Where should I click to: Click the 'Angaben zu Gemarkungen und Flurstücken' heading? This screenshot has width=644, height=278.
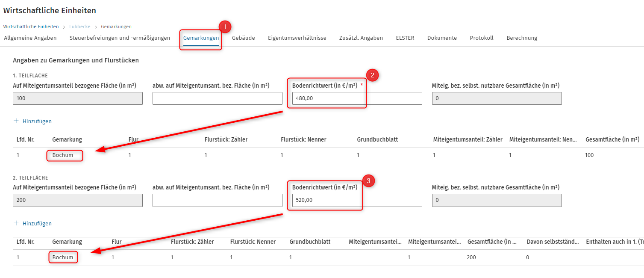pos(76,61)
